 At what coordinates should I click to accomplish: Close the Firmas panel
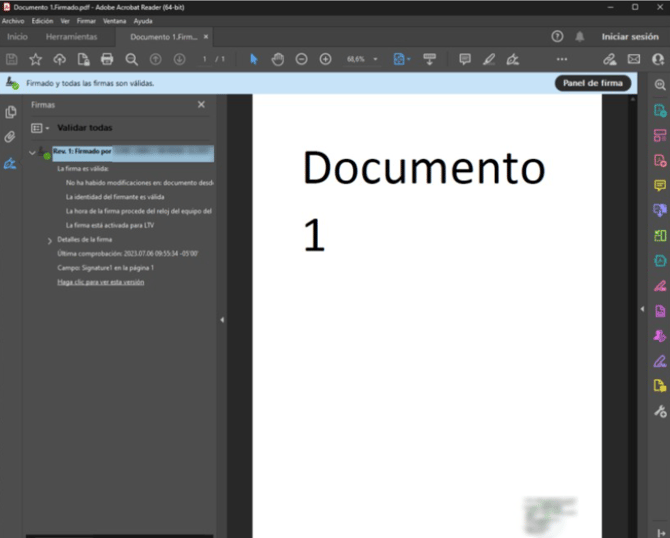tap(201, 104)
